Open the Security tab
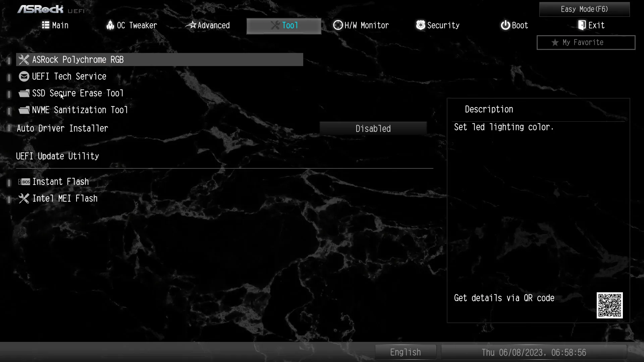 [x=438, y=25]
